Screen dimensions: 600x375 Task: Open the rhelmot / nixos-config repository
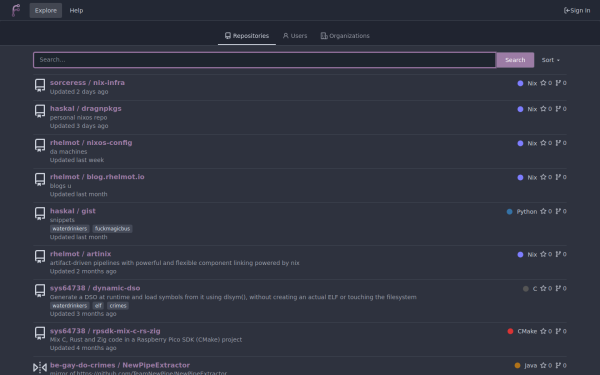(91, 143)
